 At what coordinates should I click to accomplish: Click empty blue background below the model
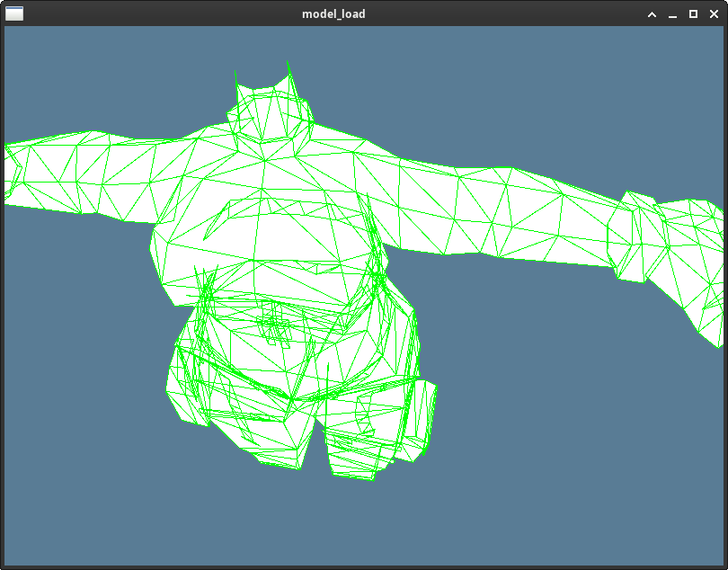pos(360,521)
